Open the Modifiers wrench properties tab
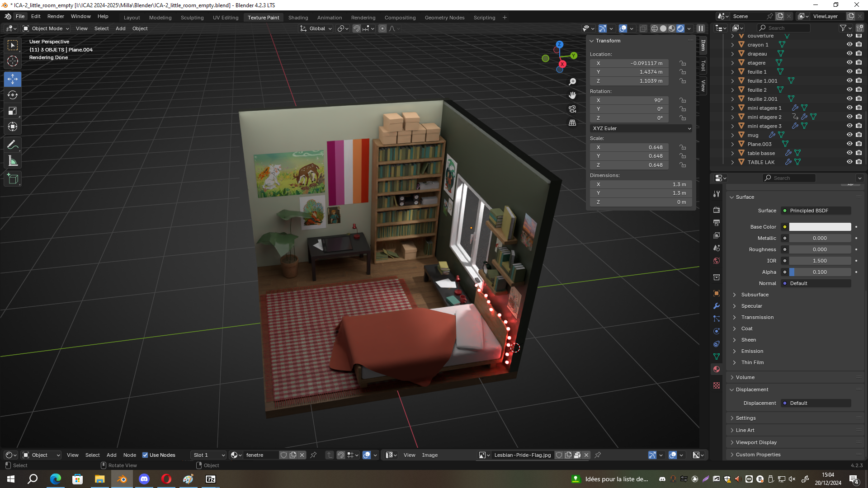 click(717, 306)
